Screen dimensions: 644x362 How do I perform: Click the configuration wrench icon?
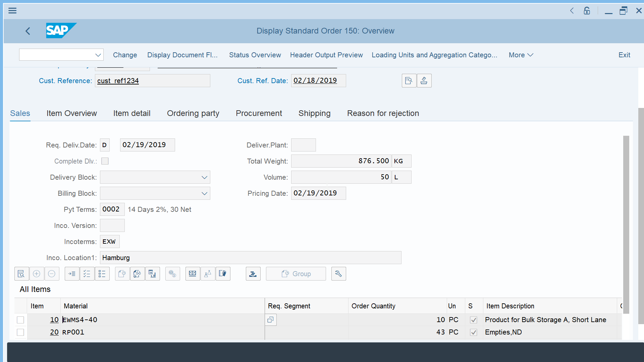point(339,274)
